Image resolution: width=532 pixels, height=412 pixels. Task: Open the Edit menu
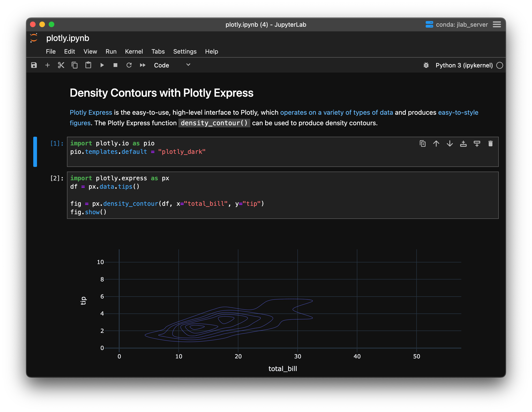[69, 52]
